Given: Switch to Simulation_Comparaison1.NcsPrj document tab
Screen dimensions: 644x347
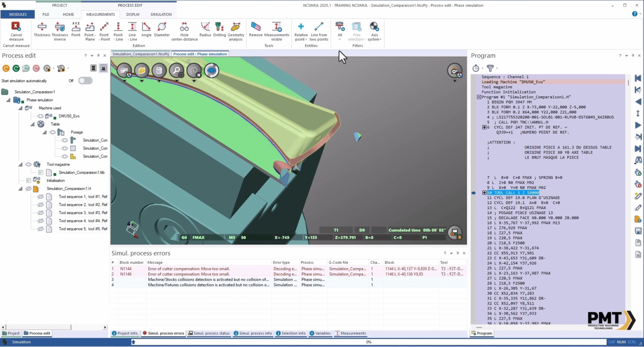Looking at the screenshot, I should [141, 54].
